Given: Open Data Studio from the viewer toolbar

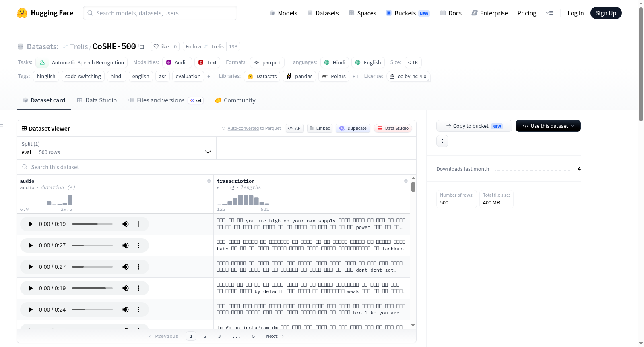Looking at the screenshot, I should coord(393,128).
